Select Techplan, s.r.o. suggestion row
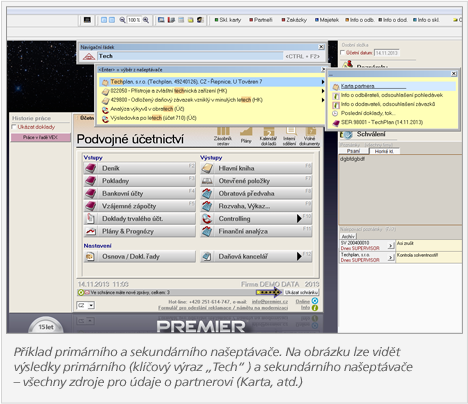Viewport: 468px width, 404px height. click(x=212, y=82)
